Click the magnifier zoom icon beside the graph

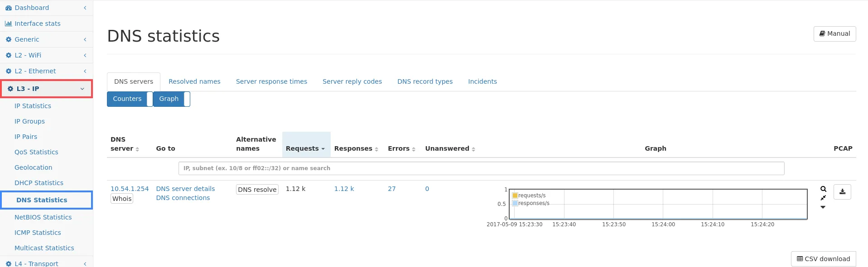[x=823, y=189]
